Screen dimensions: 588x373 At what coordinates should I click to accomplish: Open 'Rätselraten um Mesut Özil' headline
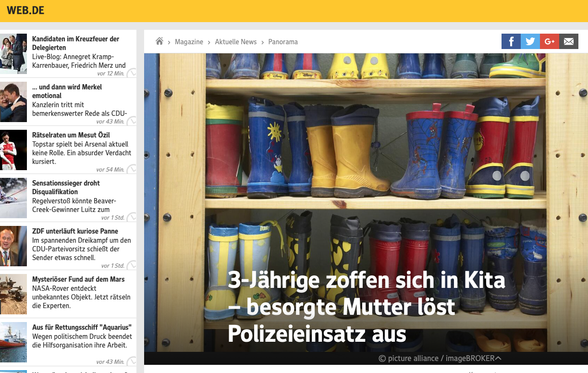(71, 135)
